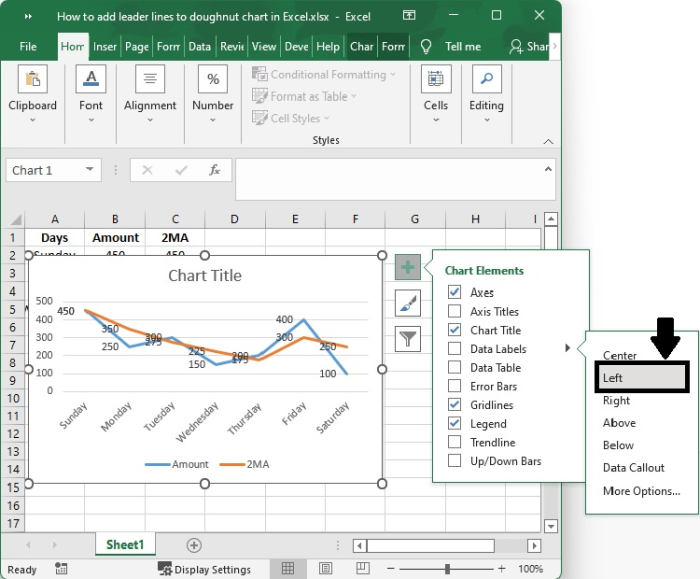Select Left data label position
This screenshot has height=579, width=700.
(x=642, y=378)
